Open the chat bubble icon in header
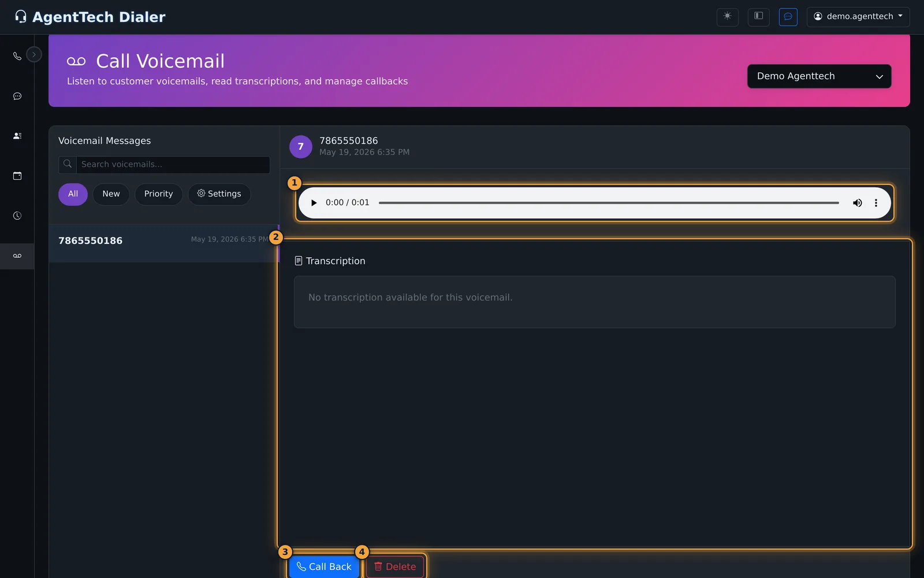The image size is (924, 578). (788, 17)
